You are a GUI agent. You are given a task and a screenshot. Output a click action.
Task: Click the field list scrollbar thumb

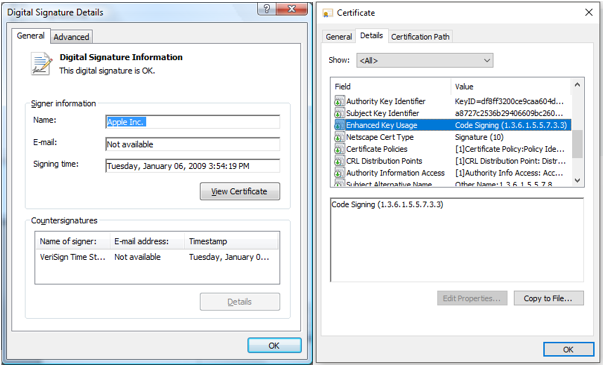pos(577,144)
